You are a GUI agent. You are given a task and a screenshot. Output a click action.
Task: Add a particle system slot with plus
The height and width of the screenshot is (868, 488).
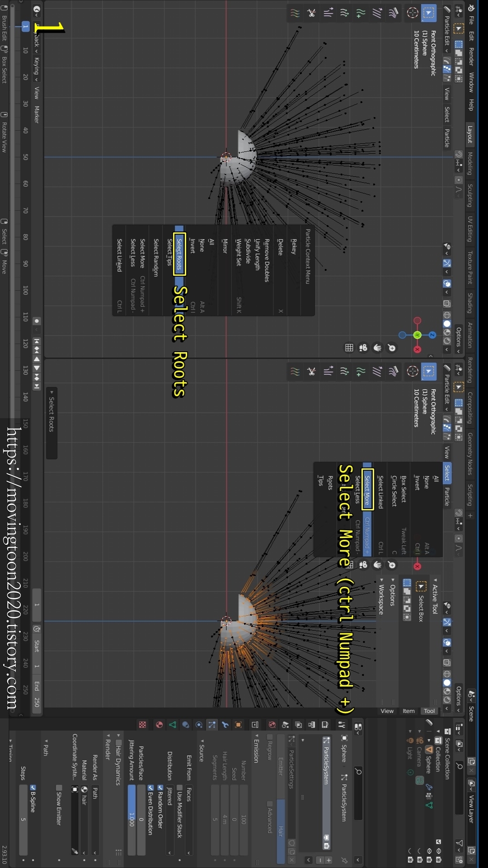tap(329, 860)
